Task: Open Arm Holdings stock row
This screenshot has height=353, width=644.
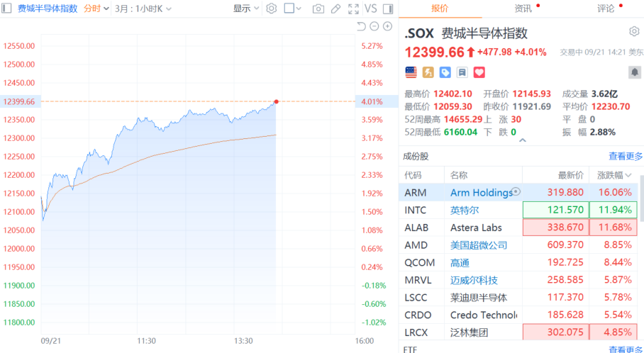Action: [520, 192]
